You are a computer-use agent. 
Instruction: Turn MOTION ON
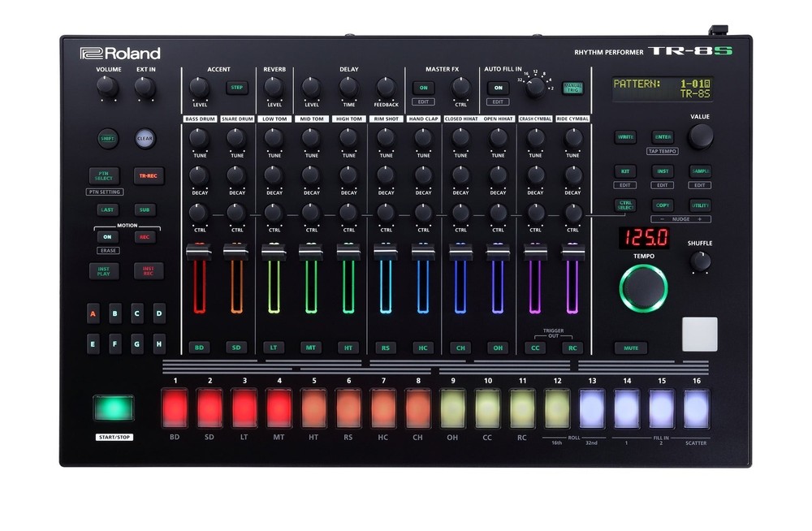point(110,237)
